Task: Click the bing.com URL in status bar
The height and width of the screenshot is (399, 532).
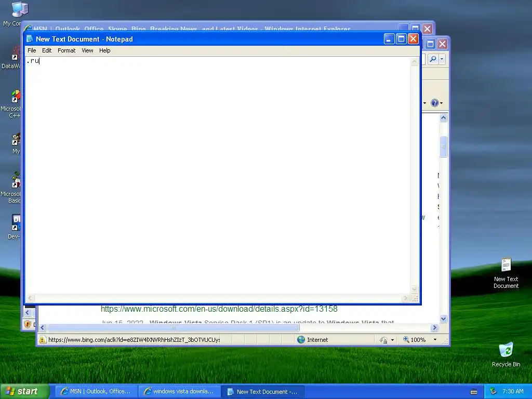Action: [x=134, y=340]
